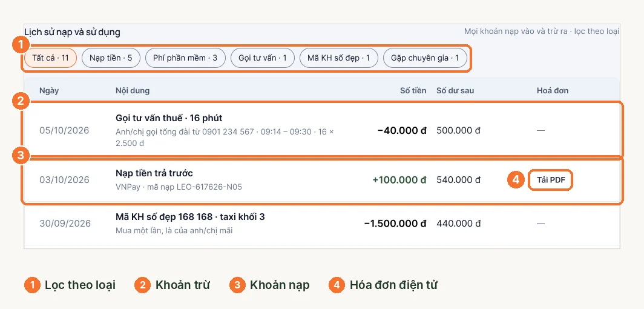Show only 'Gọi tư vấn · 1' entries
Viewport: 644px width, 309px height.
click(x=263, y=58)
